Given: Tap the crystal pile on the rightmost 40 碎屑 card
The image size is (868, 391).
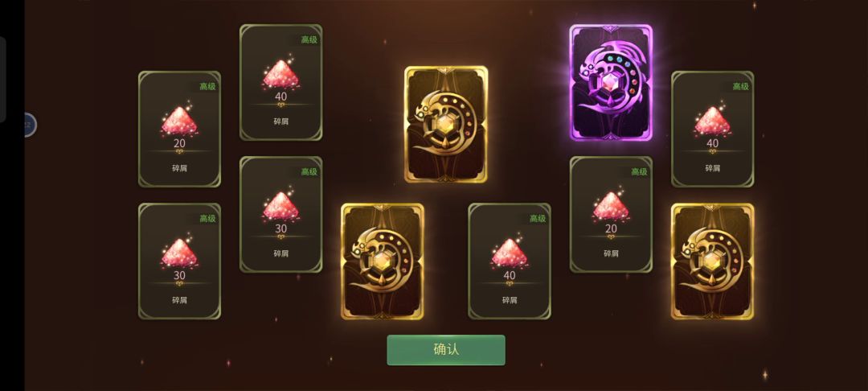Looking at the screenshot, I should pyautogui.click(x=712, y=121).
